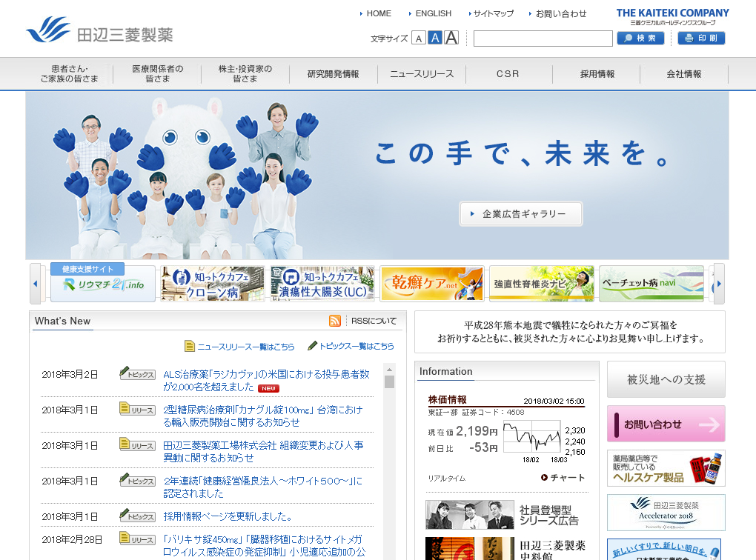The width and height of the screenshot is (756, 560).
Task: Click 株価情報 heading
Action: tap(447, 399)
